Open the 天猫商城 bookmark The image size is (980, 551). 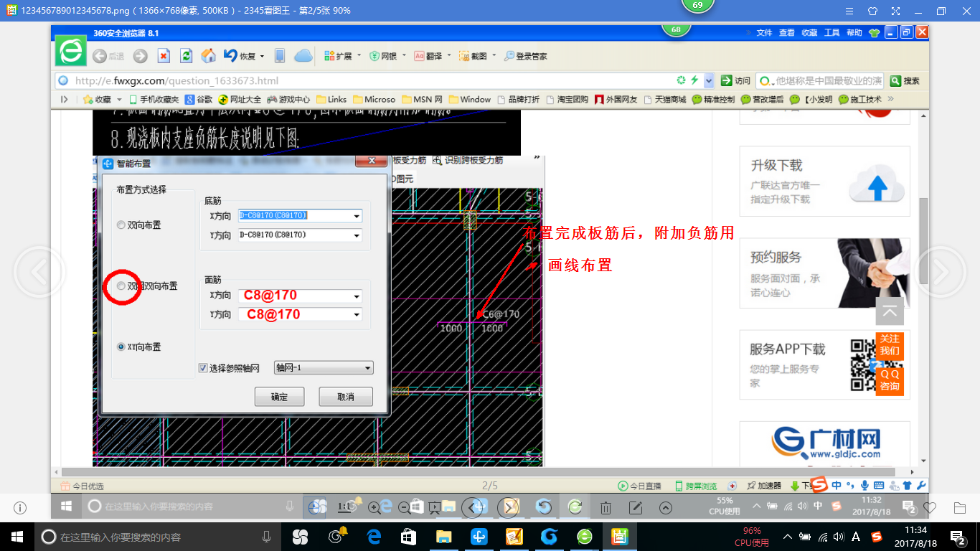pyautogui.click(x=665, y=100)
